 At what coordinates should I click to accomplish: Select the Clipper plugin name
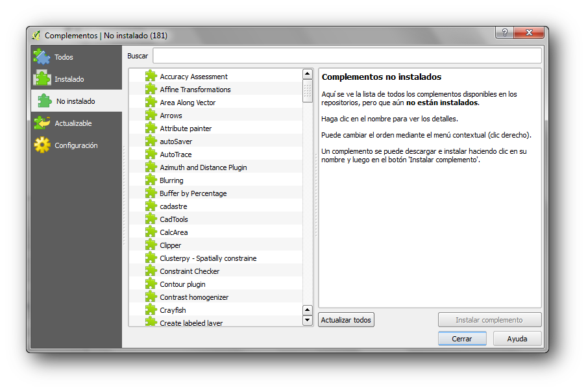[170, 245]
